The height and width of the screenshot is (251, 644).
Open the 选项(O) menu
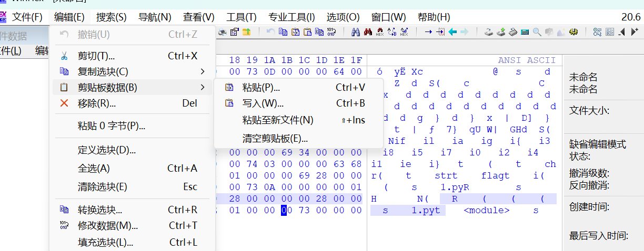coord(343,17)
